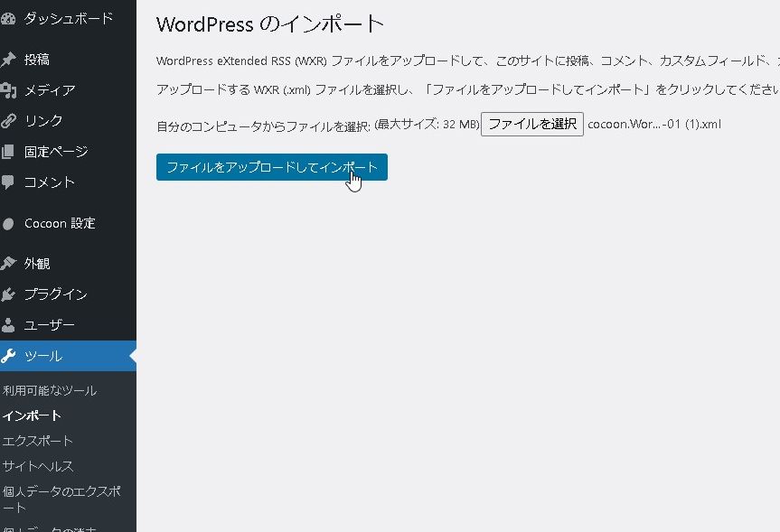Open サイトヘルス under Tools

point(38,466)
